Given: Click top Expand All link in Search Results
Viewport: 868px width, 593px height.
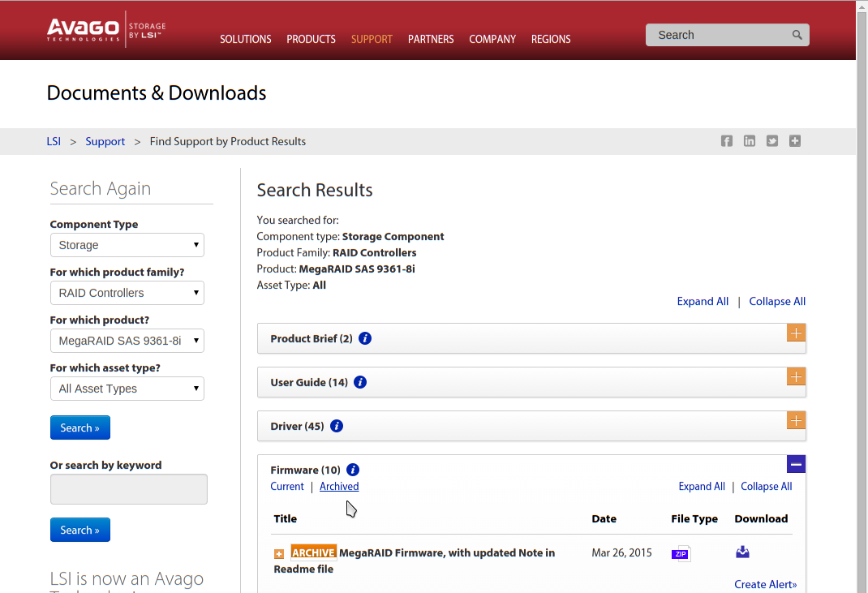Looking at the screenshot, I should pyautogui.click(x=703, y=301).
